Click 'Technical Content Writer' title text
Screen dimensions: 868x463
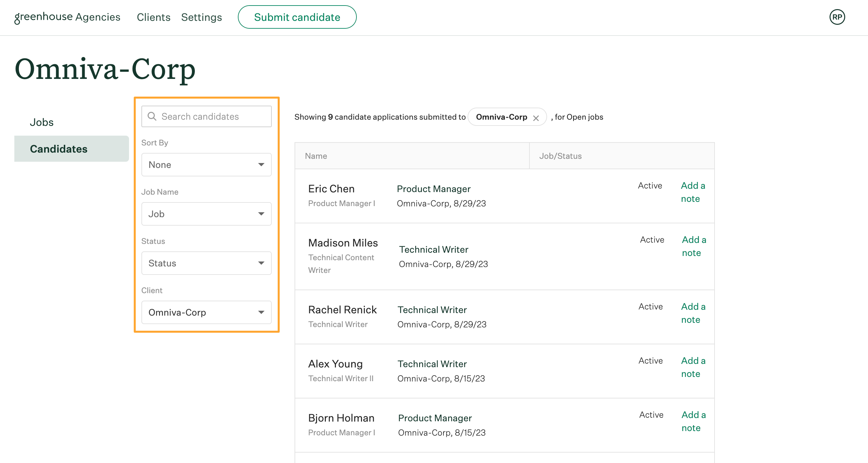click(341, 264)
